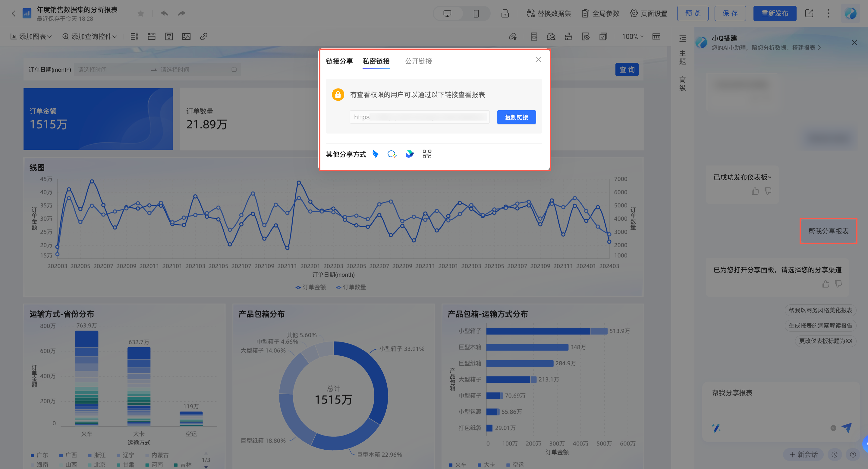Click the https share link field
The image size is (868, 469).
click(420, 117)
